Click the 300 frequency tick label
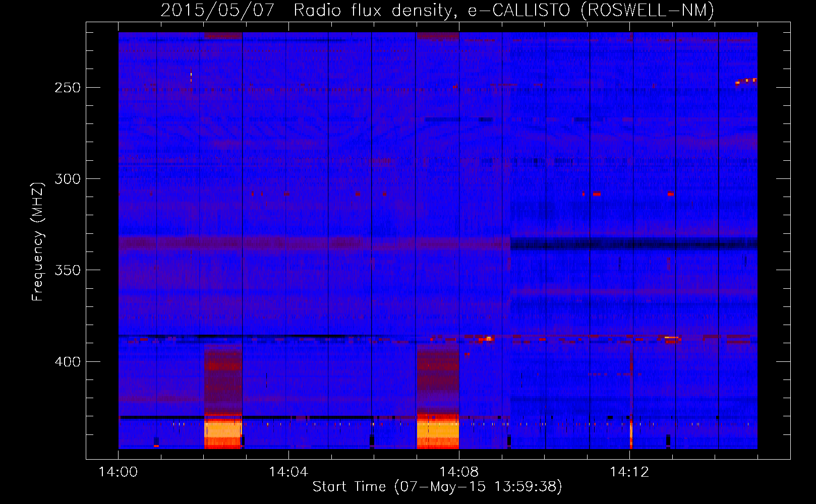This screenshot has height=504, width=816. pos(68,179)
